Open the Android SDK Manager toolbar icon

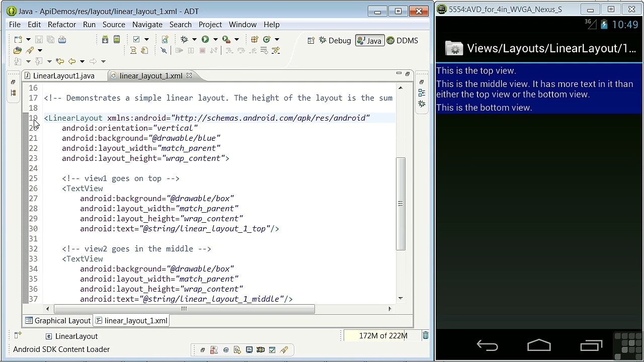105,39
